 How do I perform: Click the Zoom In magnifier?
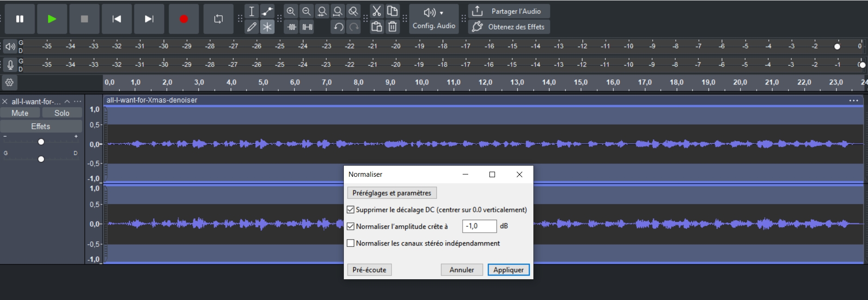tap(291, 12)
